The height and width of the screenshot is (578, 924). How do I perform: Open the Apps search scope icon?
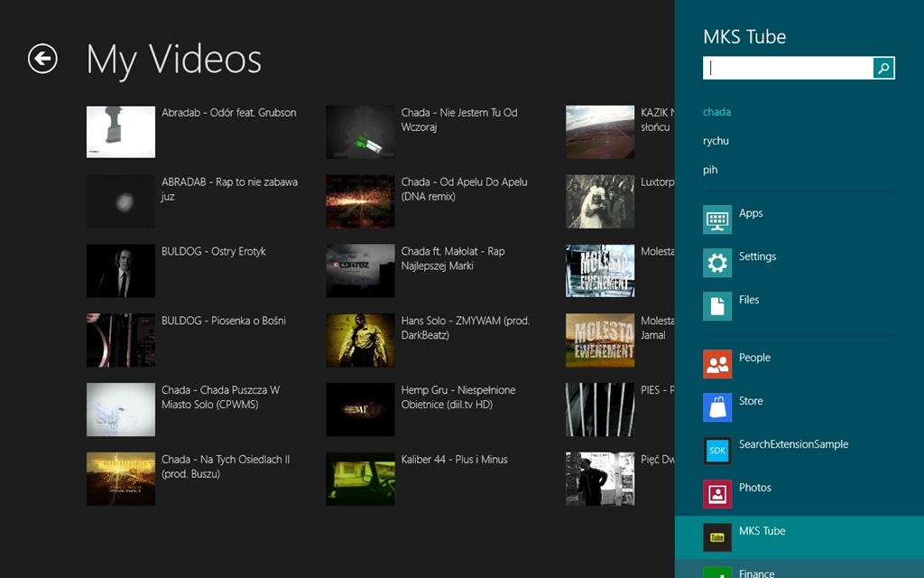click(717, 219)
